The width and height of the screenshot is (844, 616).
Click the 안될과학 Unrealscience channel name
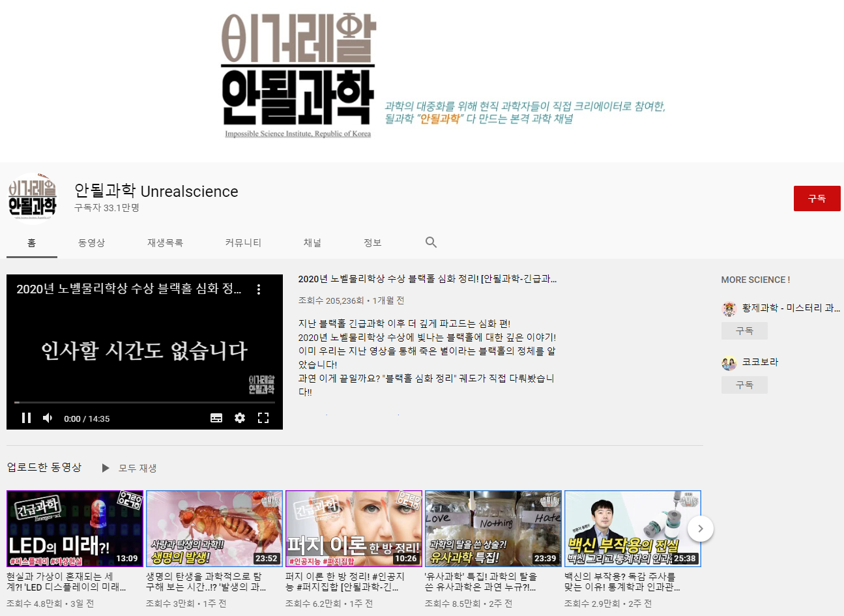(156, 191)
